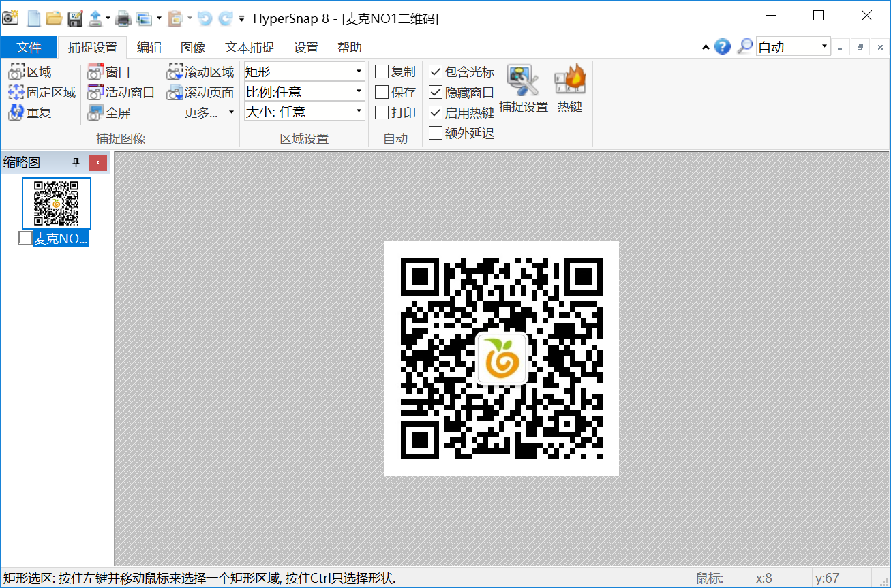891x588 pixels.
Task: Check the box beside 麦克NO... thumbnail
Action: [x=25, y=238]
